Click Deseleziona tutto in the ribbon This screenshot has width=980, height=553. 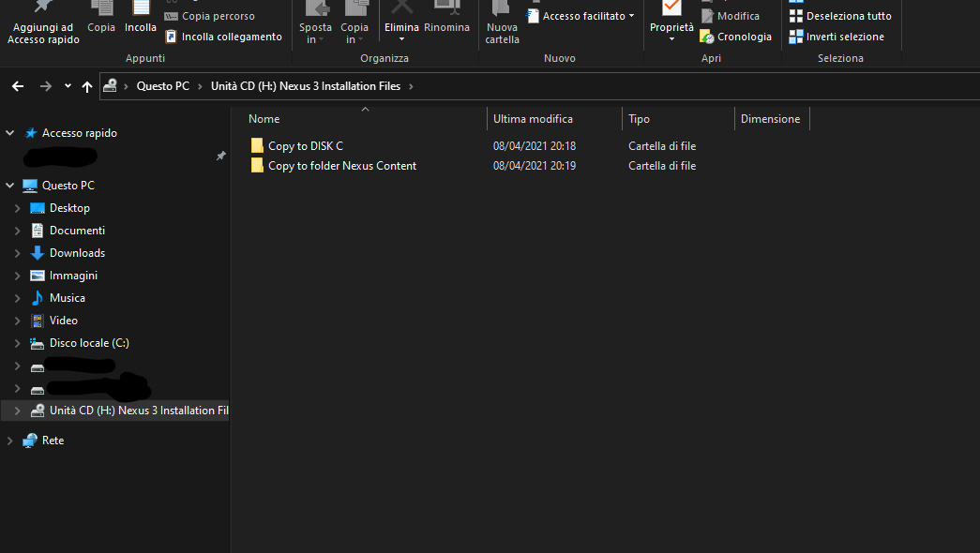click(840, 16)
